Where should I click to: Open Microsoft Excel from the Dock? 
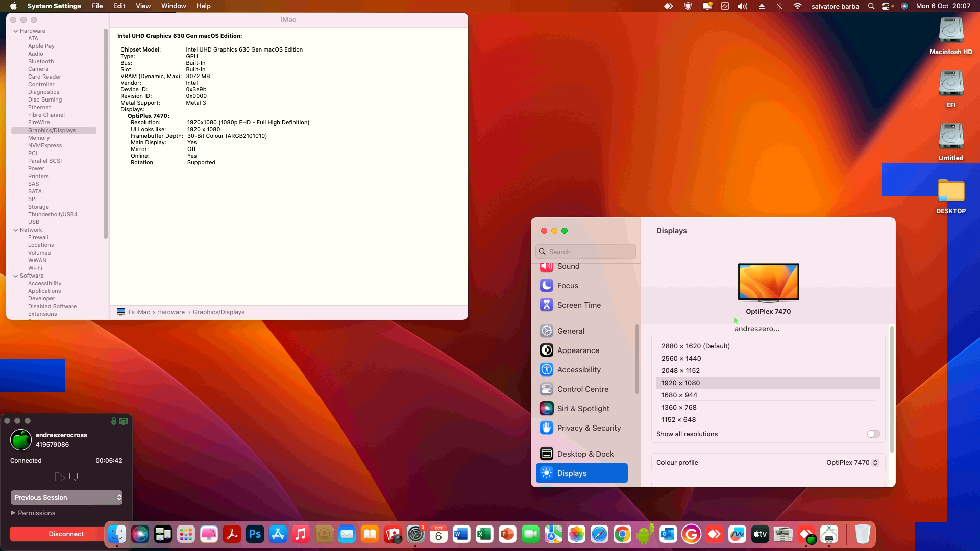(x=484, y=534)
